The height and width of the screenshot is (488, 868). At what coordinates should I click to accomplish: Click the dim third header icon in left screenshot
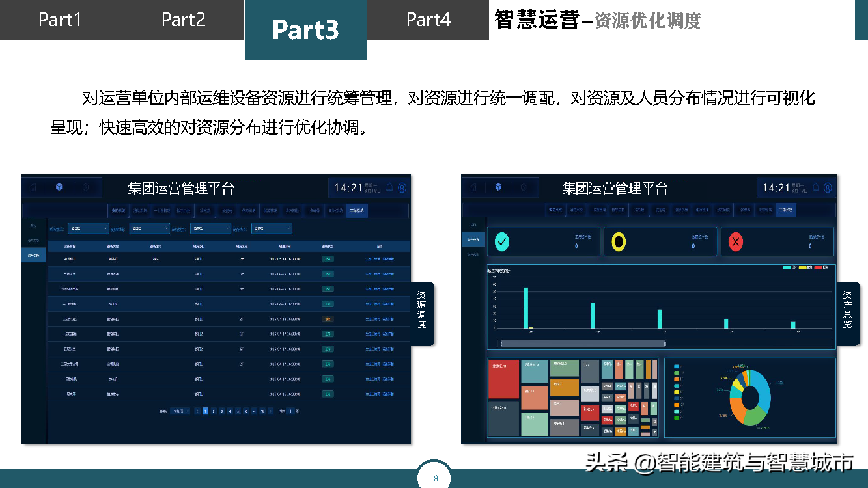coord(85,187)
